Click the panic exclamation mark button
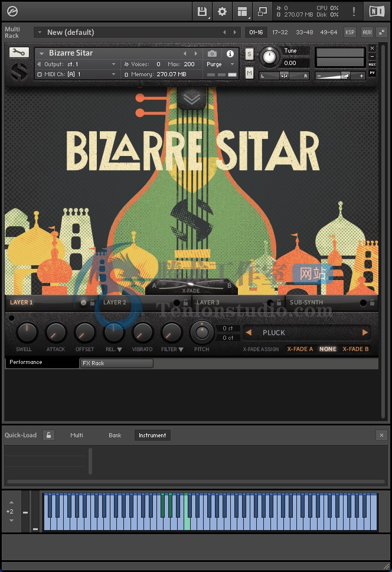This screenshot has width=392, height=572. [354, 12]
